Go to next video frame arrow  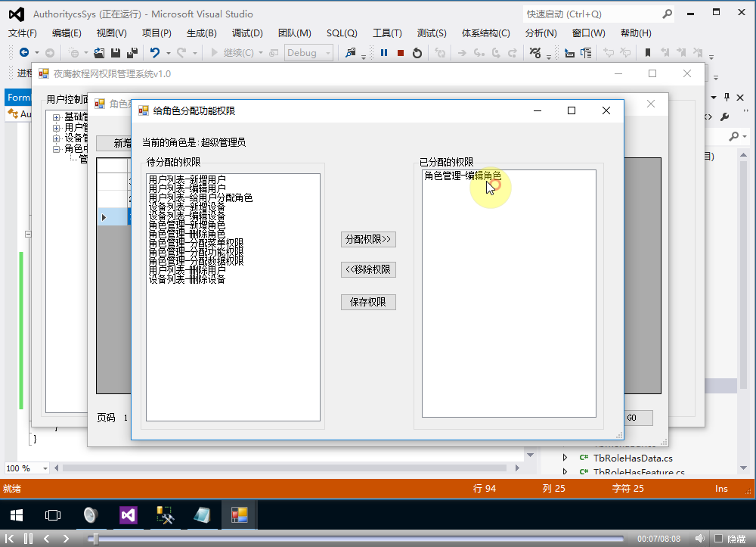coord(66,539)
